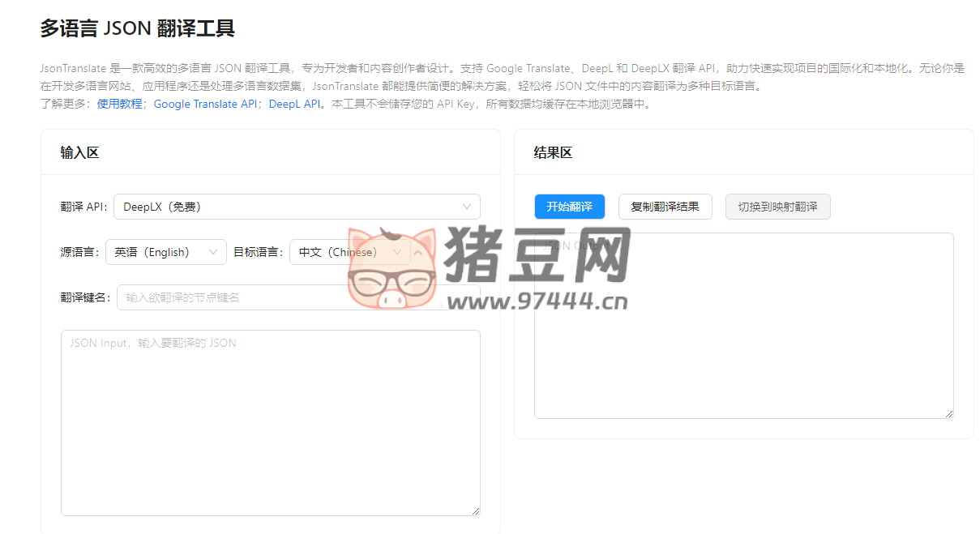Switch to 切换到映射翻译 mode
Viewport: 980px width, 534px height.
click(x=777, y=206)
